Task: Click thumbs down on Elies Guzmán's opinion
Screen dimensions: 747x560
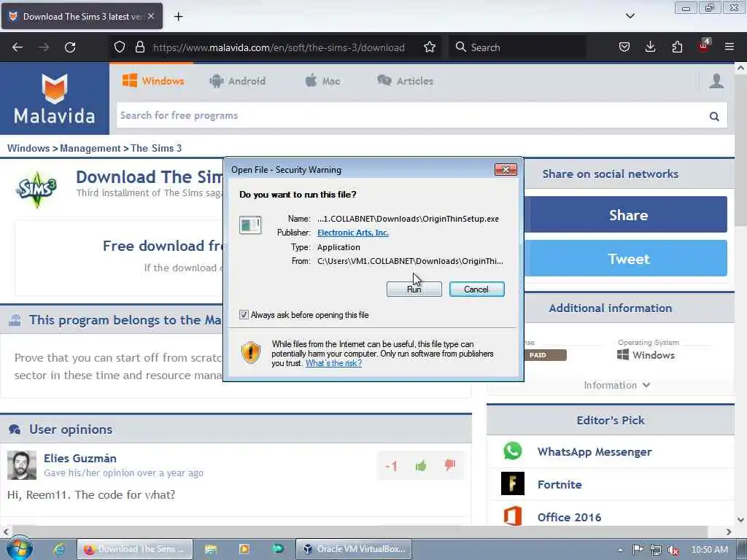Action: 449,464
